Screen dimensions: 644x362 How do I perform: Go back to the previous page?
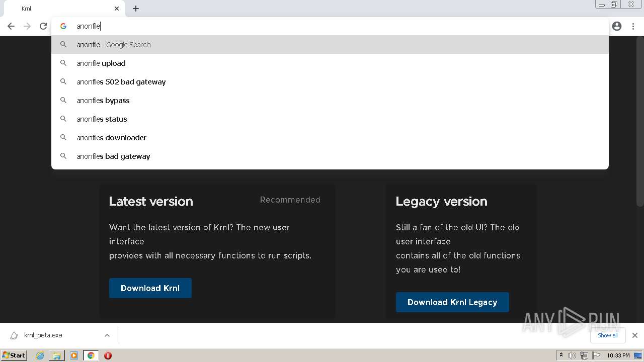coord(11,26)
